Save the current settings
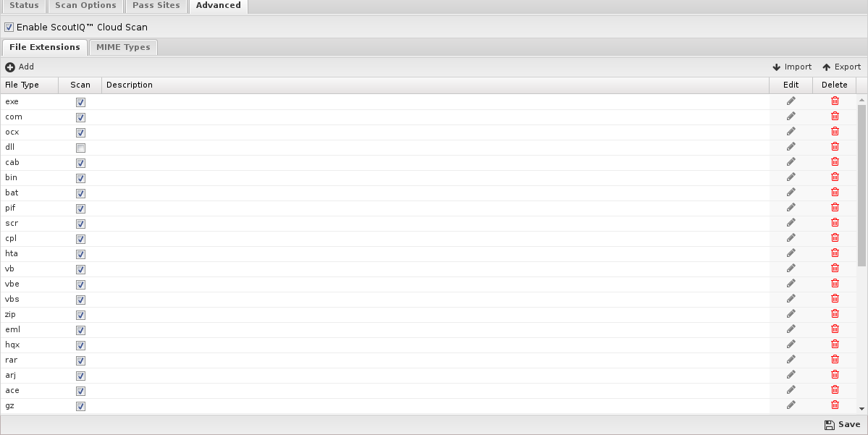 point(843,424)
